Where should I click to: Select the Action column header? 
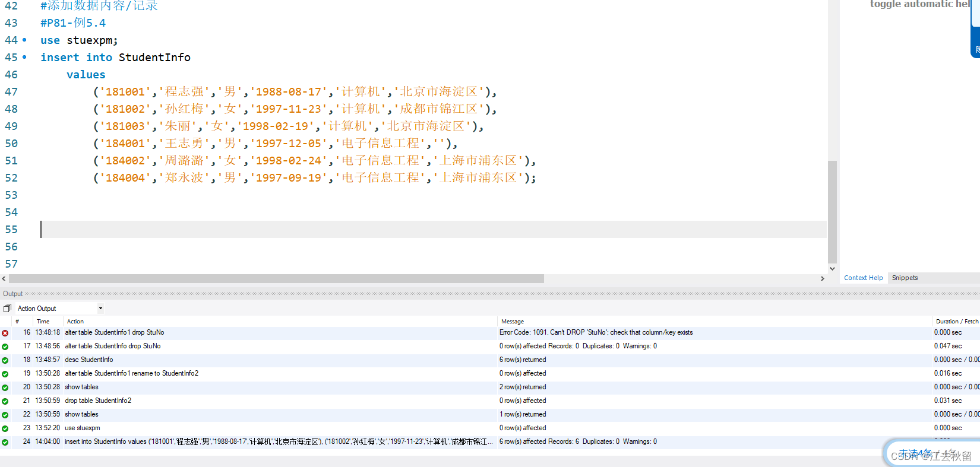pyautogui.click(x=75, y=322)
